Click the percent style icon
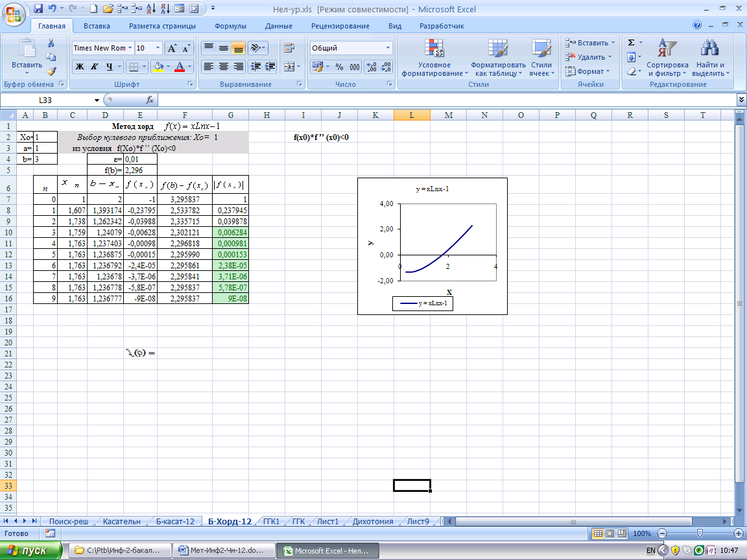This screenshot has width=747, height=560. pyautogui.click(x=339, y=67)
